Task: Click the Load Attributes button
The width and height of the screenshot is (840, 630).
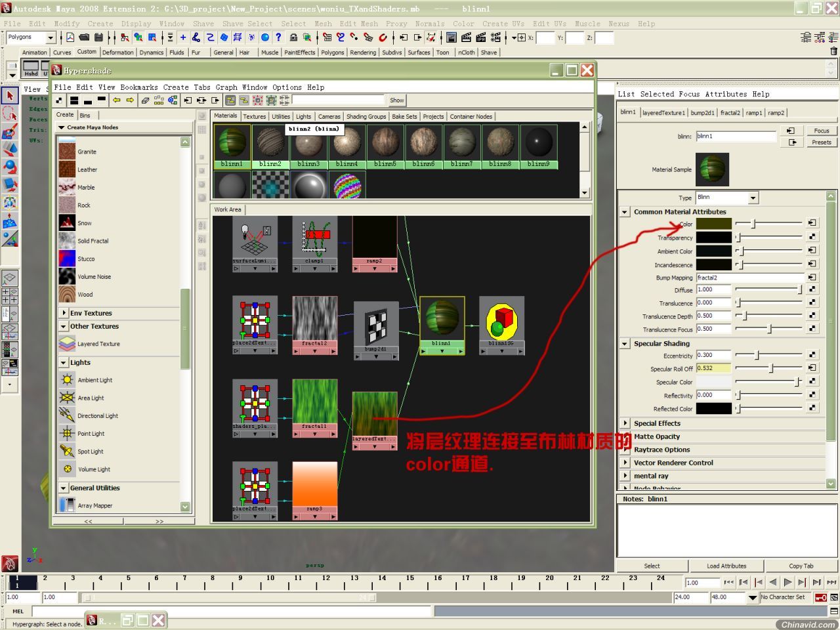Action: (726, 566)
